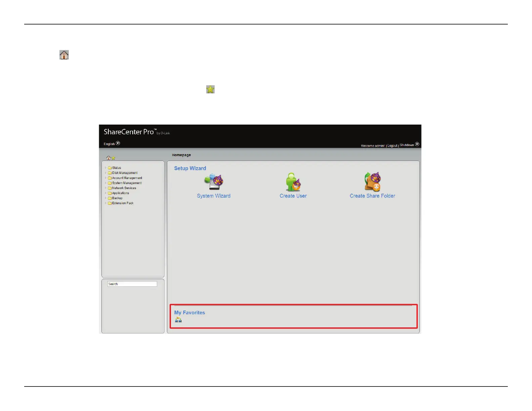Open the Shutdown dropdown arrow
Viewport: 532px width, 411px height.
(417, 144)
